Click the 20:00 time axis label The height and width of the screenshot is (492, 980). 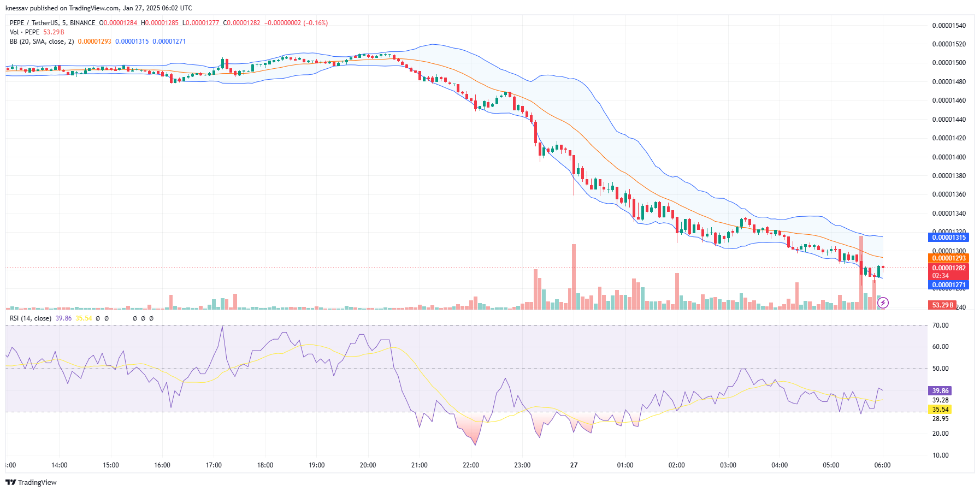point(368,465)
